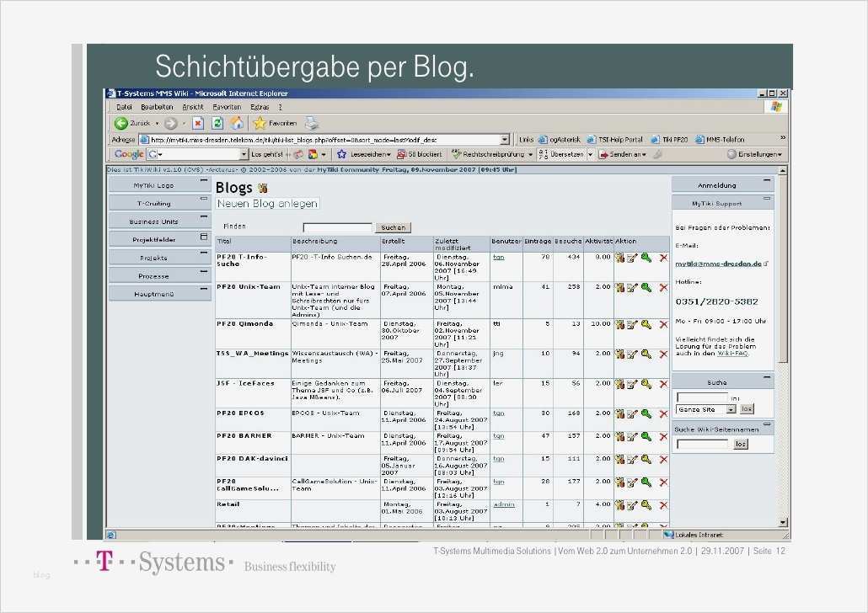Open the Rechtschreibprüfung dropdown
This screenshot has height=613, width=868.
tap(530, 155)
